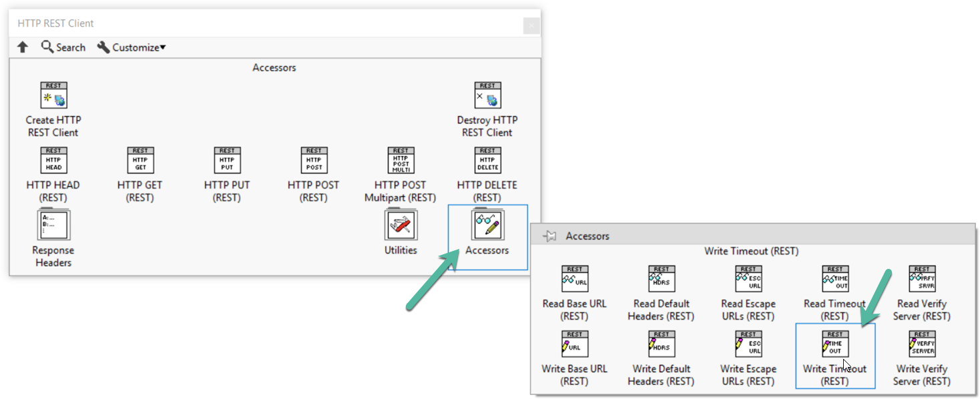Open the Response Headers icon
The image size is (980, 399).
[x=53, y=225]
